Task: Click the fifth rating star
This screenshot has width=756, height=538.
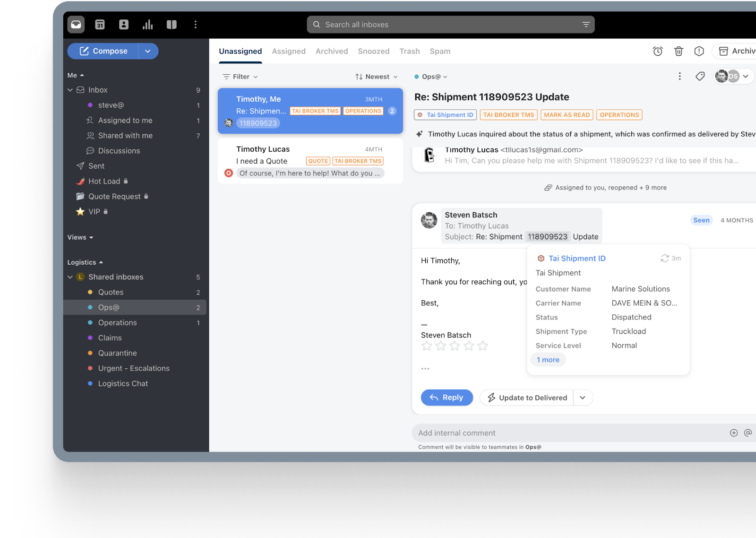Action: (482, 346)
